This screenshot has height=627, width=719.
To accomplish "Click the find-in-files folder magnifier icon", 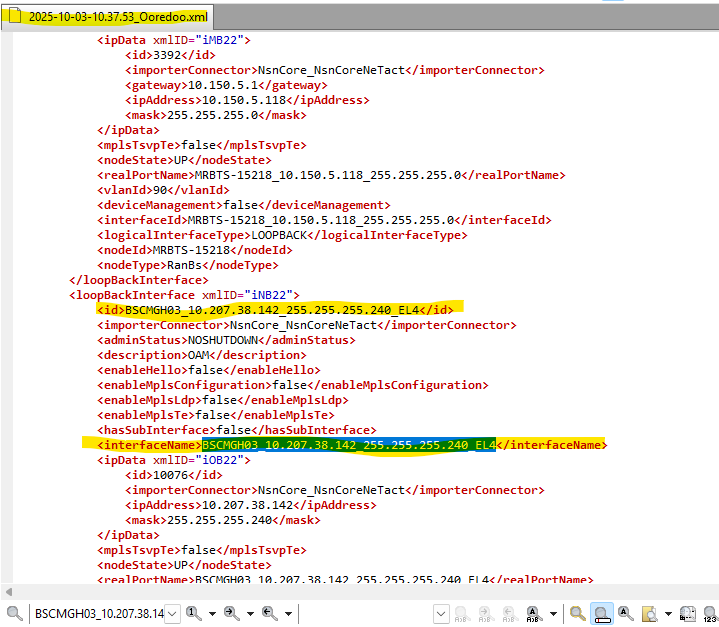I will pyautogui.click(x=650, y=613).
